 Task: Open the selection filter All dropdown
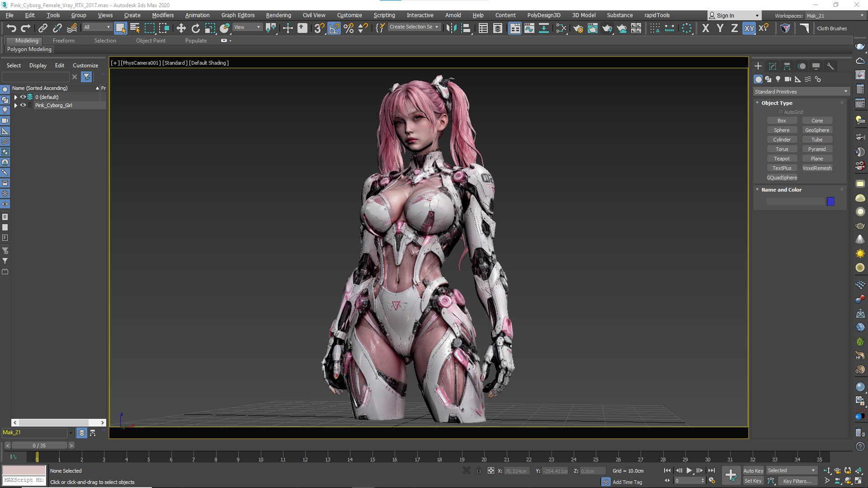(x=97, y=28)
